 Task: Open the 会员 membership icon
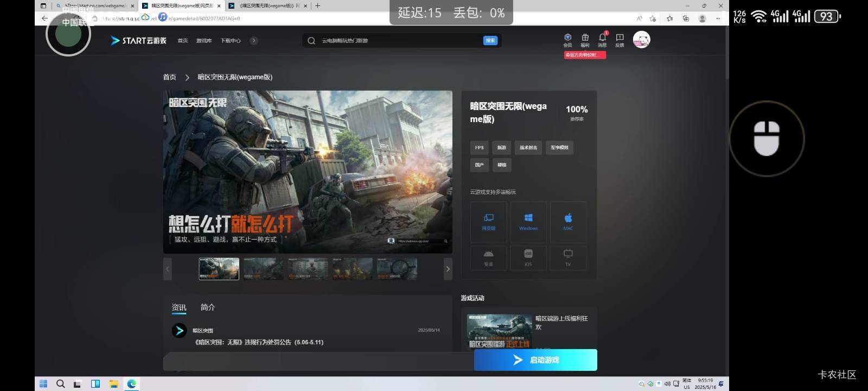click(x=567, y=40)
